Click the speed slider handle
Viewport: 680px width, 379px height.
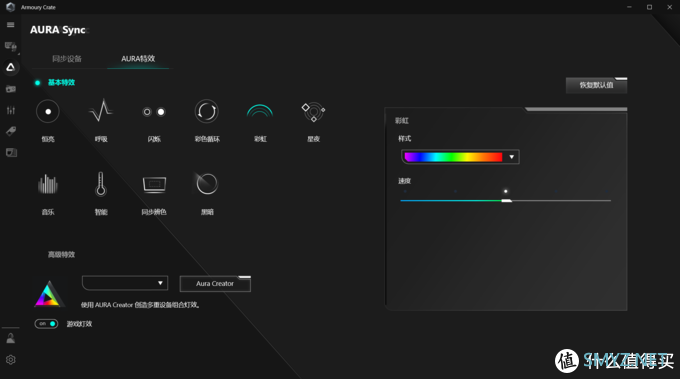506,201
